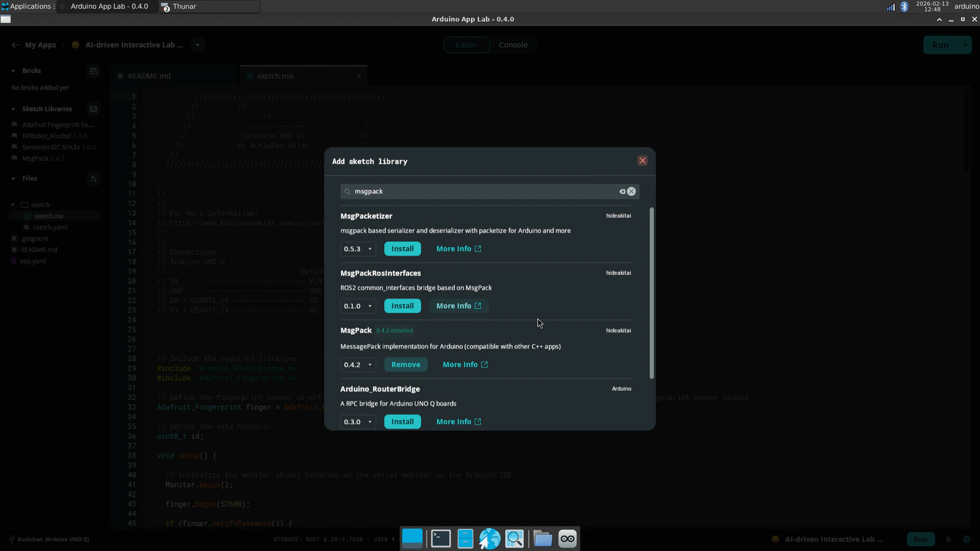Open the file manager cabinet dock icon
This screenshot has width=980, height=551.
coord(466,538)
